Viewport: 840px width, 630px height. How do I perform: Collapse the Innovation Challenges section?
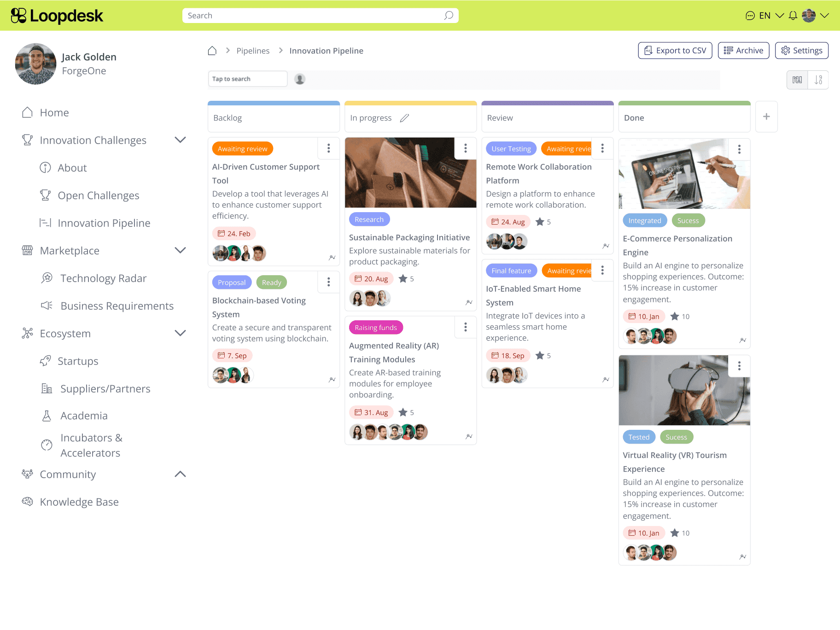tap(180, 139)
